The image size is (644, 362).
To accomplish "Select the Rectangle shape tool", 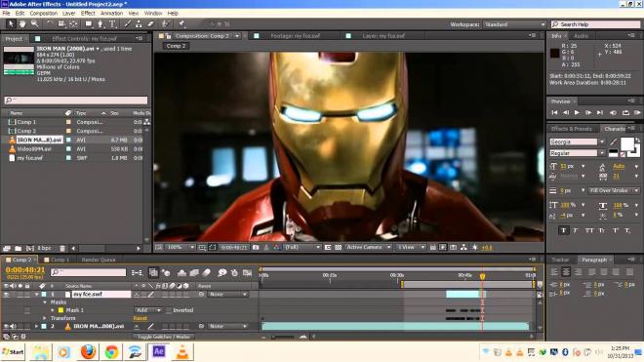I will point(88,24).
